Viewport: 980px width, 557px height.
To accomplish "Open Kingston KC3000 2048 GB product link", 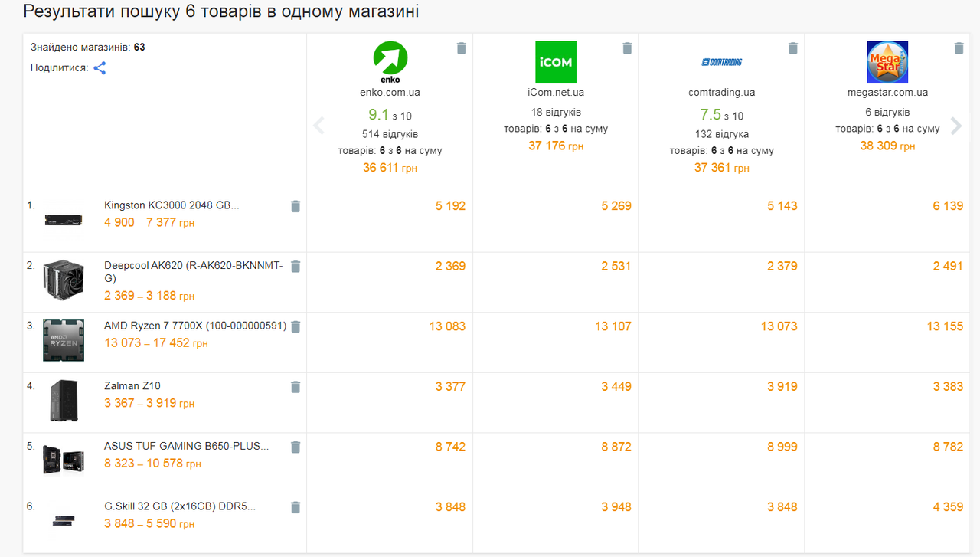I will (171, 205).
